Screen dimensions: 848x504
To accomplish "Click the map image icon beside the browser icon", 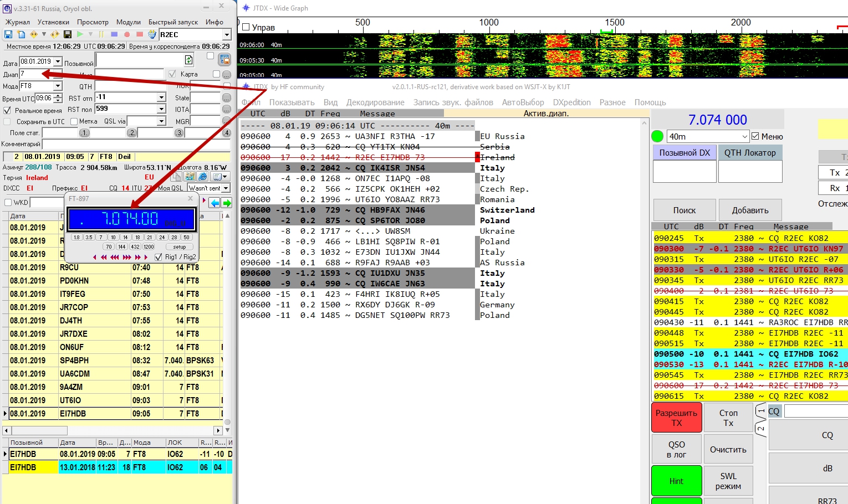I will 190,177.
